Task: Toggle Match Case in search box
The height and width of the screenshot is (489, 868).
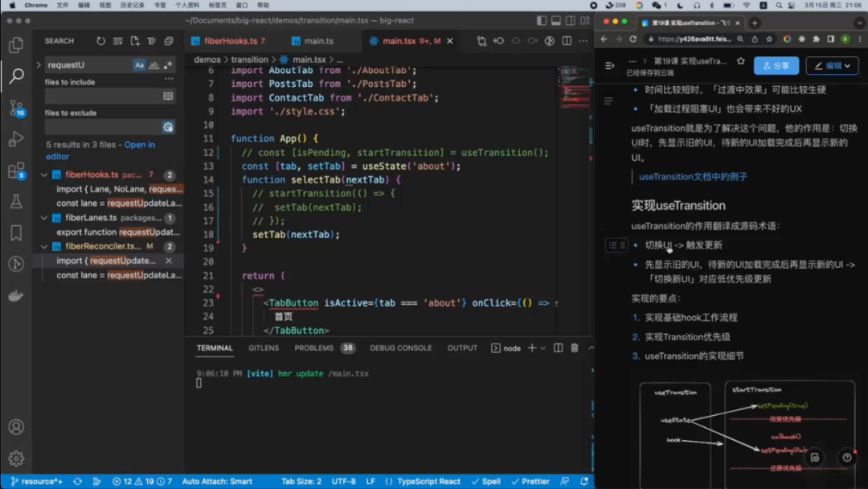Action: (140, 65)
